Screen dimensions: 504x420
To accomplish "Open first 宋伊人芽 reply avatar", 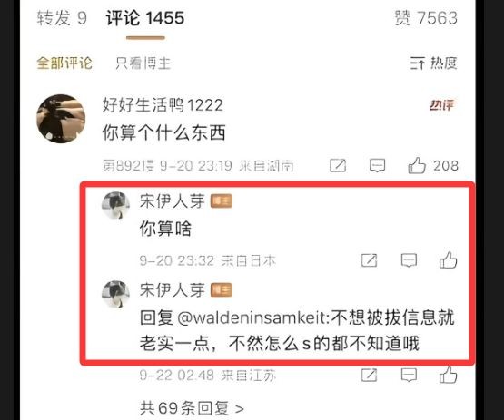I will (x=115, y=205).
